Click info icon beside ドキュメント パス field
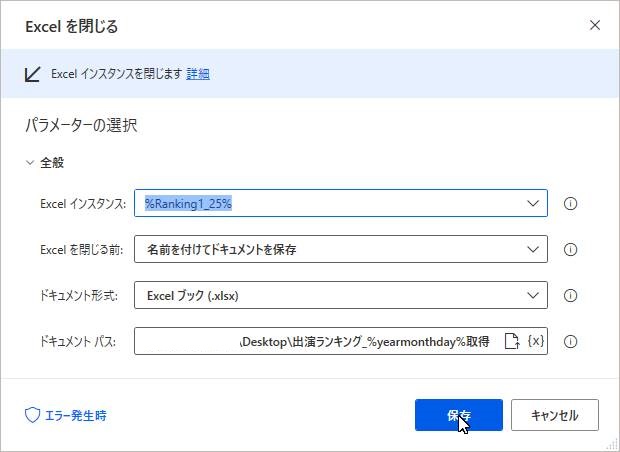 (570, 341)
